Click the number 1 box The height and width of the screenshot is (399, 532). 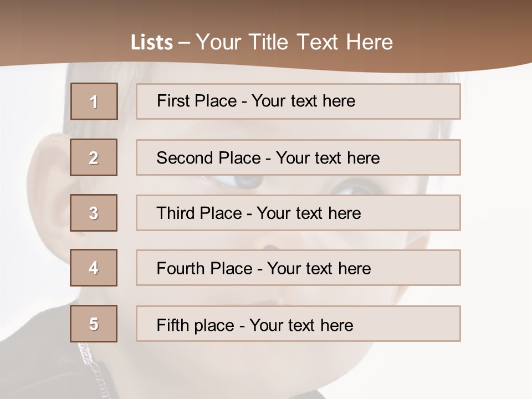[94, 101]
